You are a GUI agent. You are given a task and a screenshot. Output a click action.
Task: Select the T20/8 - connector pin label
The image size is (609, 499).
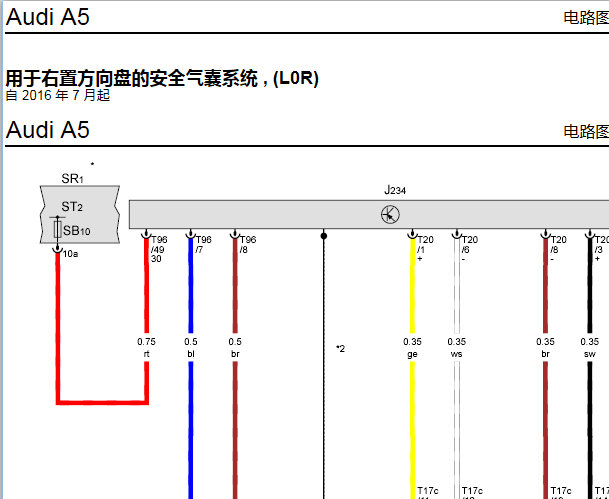pyautogui.click(x=559, y=249)
